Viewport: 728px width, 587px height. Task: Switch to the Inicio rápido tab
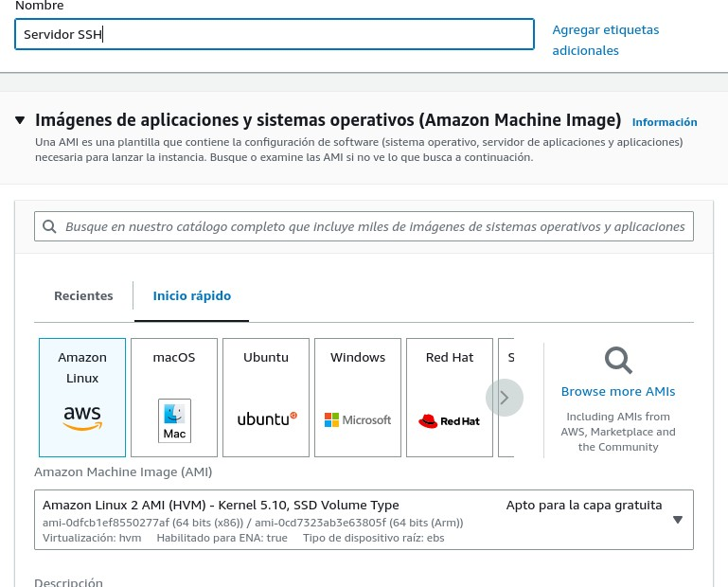coord(192,295)
